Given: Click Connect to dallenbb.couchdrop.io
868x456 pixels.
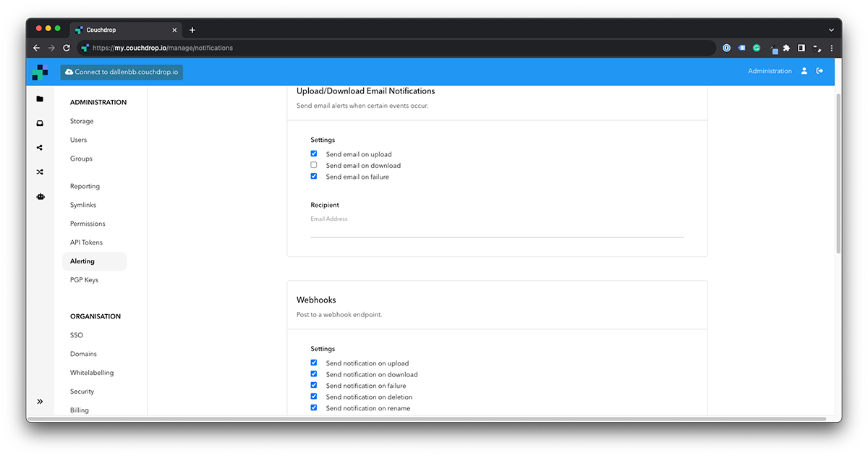Looking at the screenshot, I should coord(122,72).
